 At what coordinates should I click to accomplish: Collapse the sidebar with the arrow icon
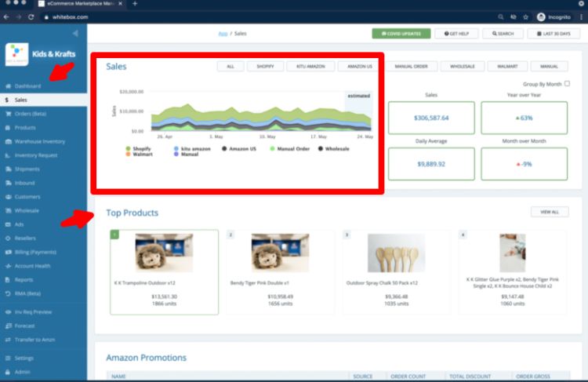[x=75, y=33]
